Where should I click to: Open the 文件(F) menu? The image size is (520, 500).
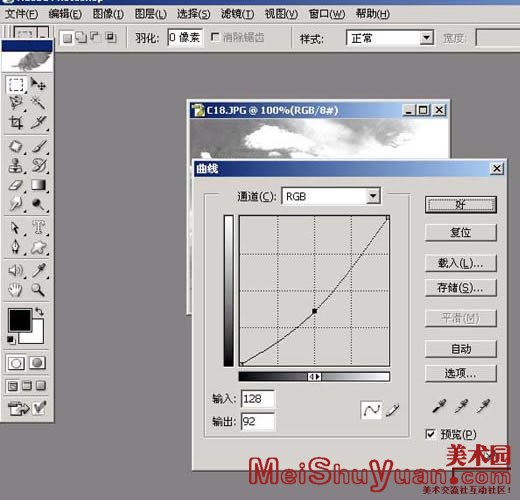[21, 14]
